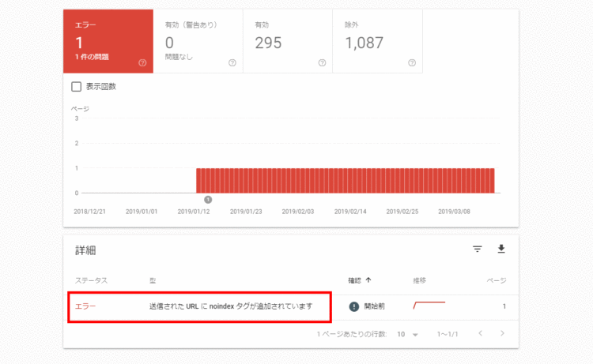Go to next page arrow
Viewport: 593px width, 364px height.
coord(501,334)
